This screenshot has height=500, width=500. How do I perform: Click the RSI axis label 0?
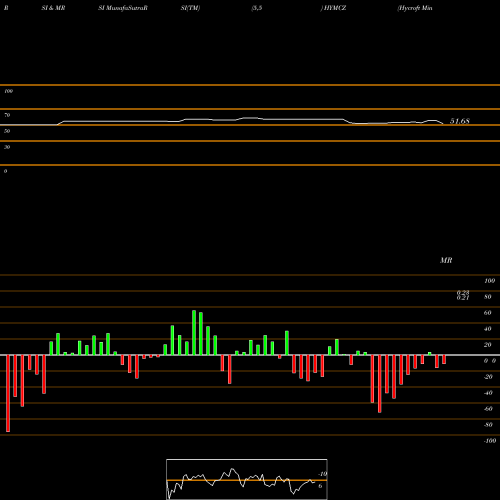[x=5, y=171]
